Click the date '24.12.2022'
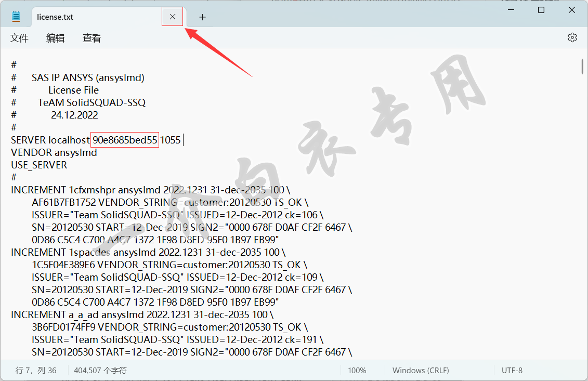This screenshot has width=588, height=381. [75, 115]
